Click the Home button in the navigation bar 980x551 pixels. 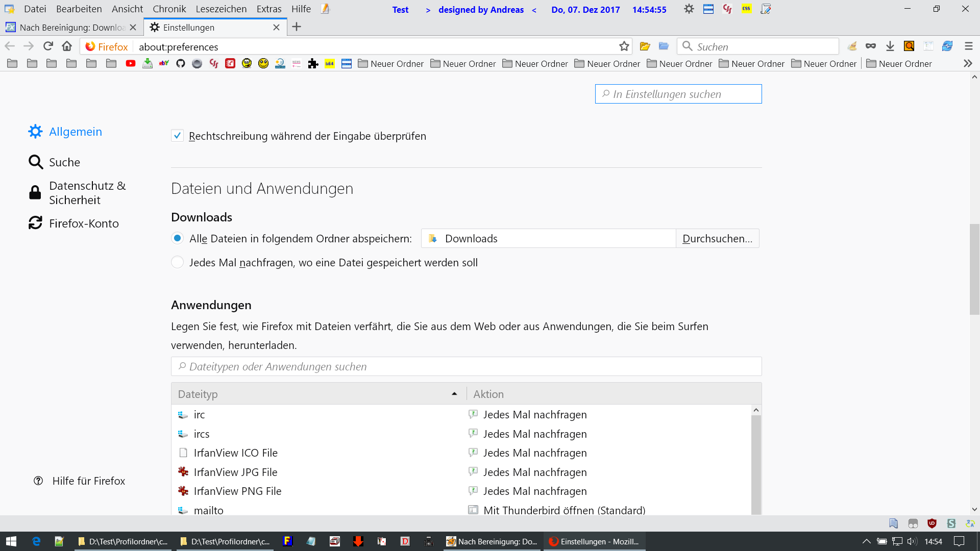pyautogui.click(x=67, y=46)
